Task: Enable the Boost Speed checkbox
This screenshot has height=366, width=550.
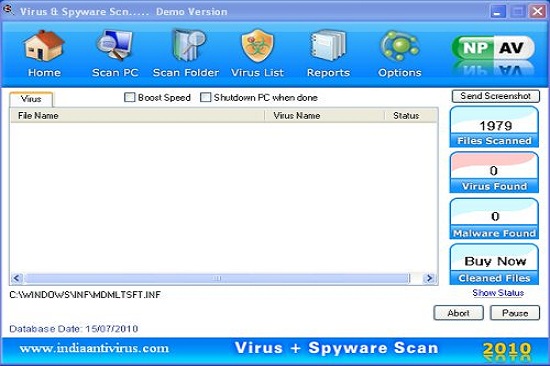Action: click(x=129, y=97)
